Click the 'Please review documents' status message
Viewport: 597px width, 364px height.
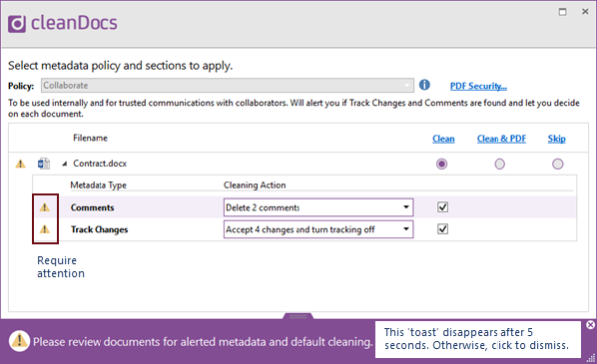point(203,342)
